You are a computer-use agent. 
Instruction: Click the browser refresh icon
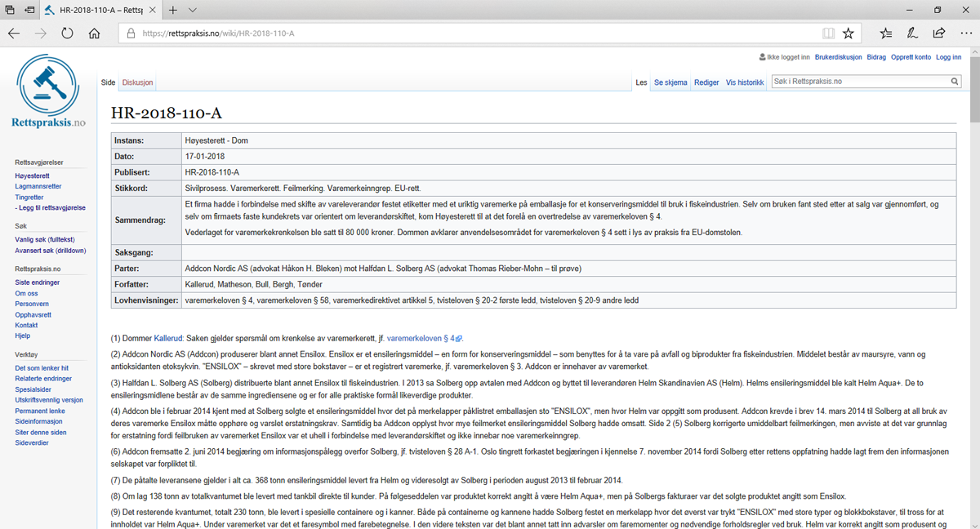tap(67, 33)
